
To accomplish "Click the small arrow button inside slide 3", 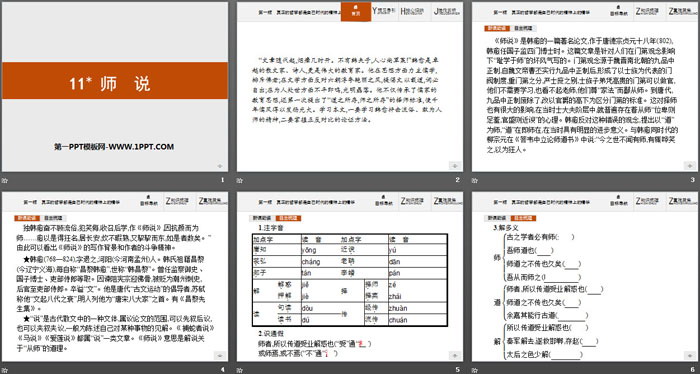I will [690, 166].
